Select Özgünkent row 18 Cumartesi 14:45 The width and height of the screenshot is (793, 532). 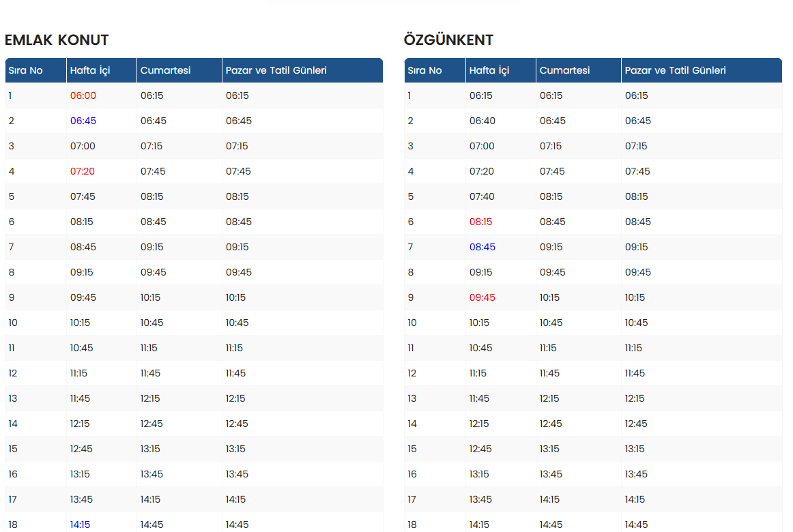(551, 524)
